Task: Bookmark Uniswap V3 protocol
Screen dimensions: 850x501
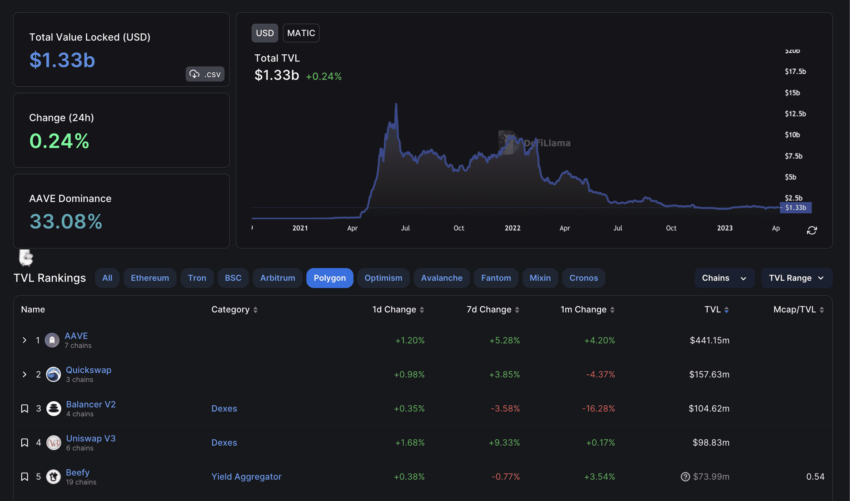Action: click(x=24, y=442)
